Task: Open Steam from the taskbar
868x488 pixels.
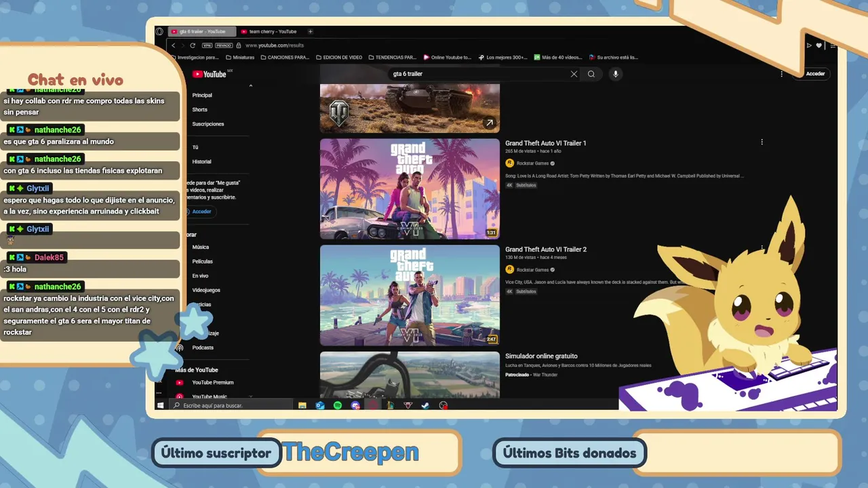Action: point(426,405)
